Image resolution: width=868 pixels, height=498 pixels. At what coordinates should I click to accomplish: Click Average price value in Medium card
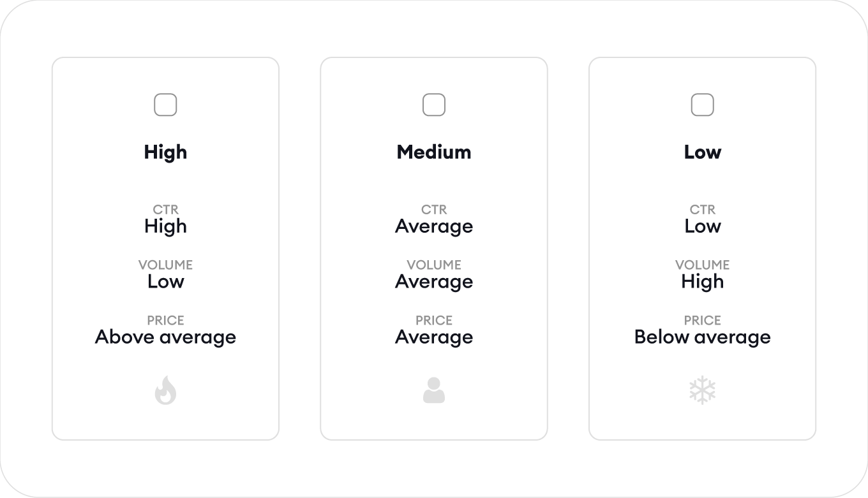click(x=434, y=337)
